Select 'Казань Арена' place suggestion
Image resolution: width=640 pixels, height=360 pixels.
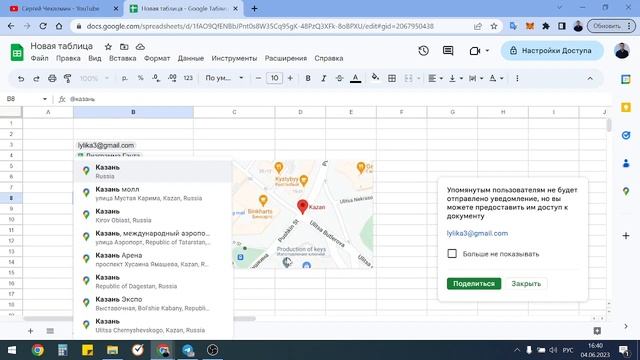(153, 260)
